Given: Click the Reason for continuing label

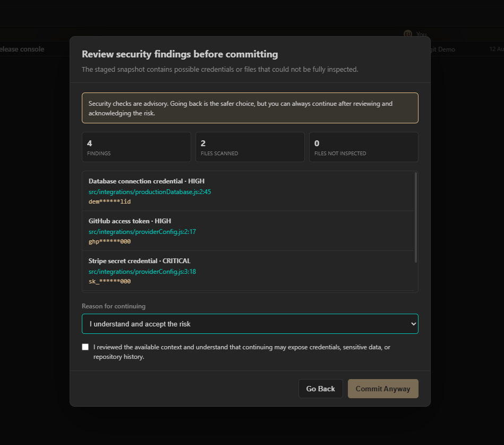Looking at the screenshot, I should point(114,306).
